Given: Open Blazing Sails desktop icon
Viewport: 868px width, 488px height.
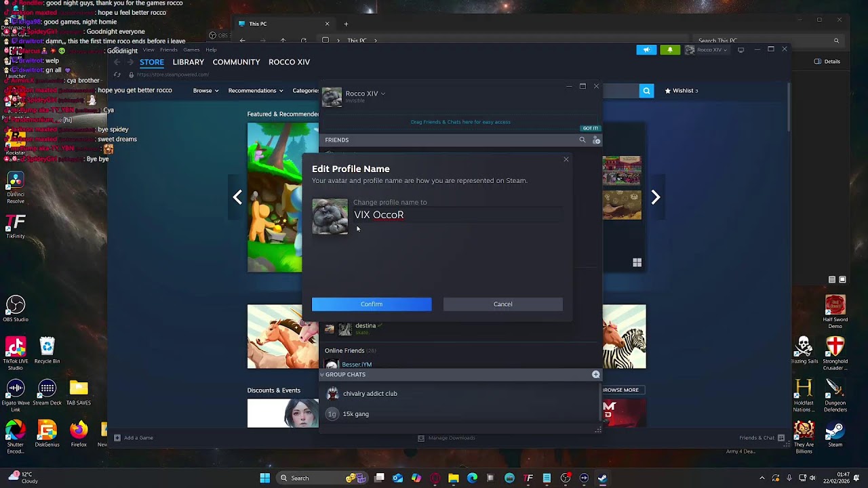Looking at the screenshot, I should tap(804, 351).
